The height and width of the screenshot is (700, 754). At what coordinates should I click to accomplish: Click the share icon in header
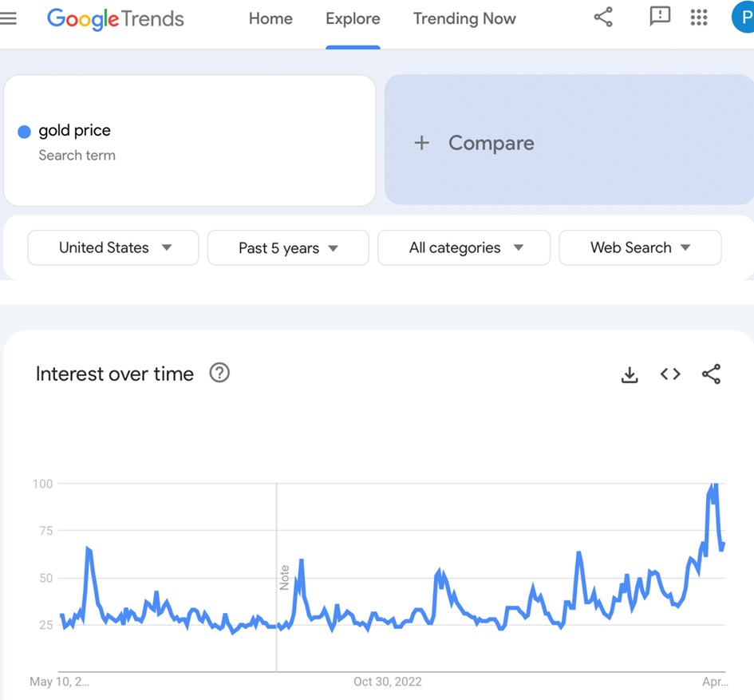pyautogui.click(x=603, y=18)
